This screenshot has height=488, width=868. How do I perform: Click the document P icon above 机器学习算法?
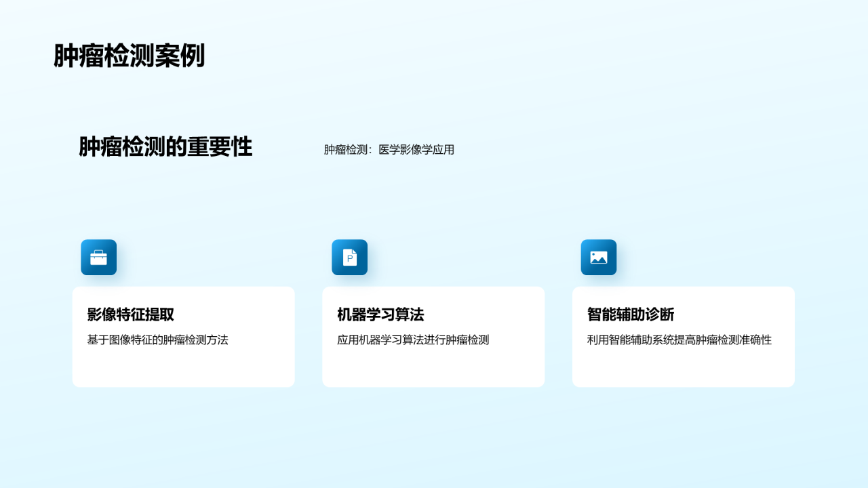349,258
